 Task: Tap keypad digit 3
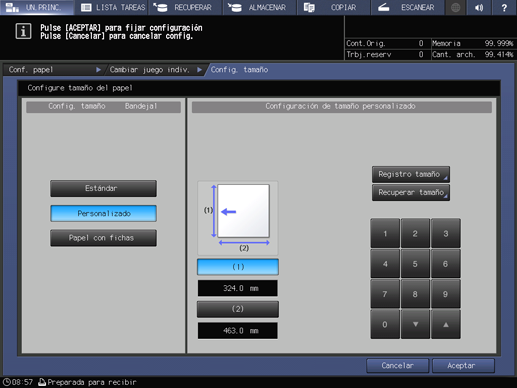click(x=446, y=233)
